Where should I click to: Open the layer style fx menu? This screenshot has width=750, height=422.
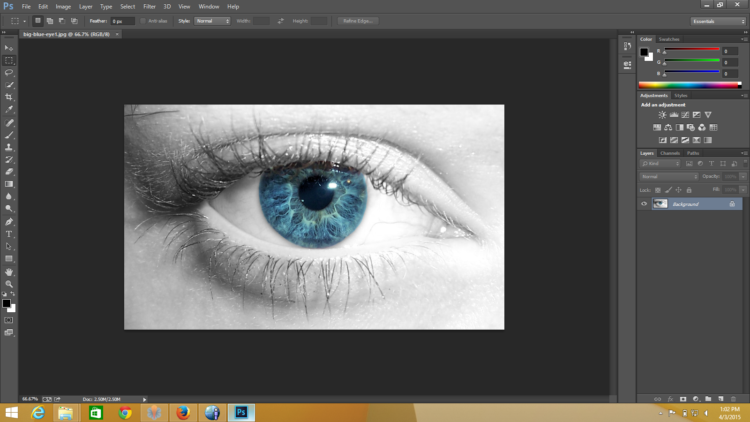(670, 399)
